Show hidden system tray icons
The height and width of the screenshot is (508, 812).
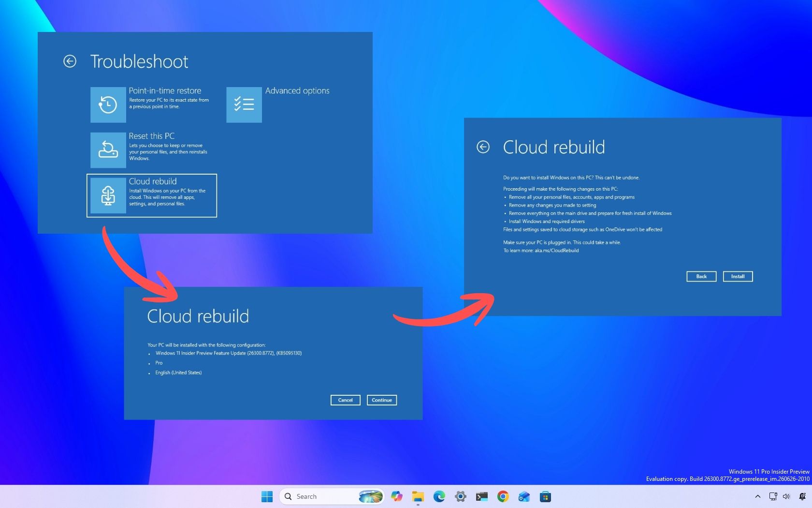click(758, 496)
